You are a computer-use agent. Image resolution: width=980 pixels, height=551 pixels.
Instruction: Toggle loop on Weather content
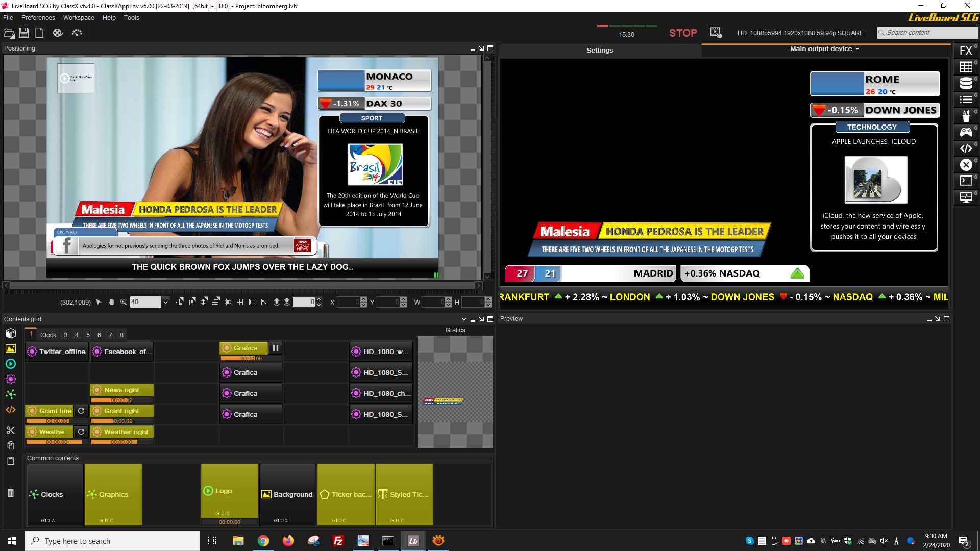click(81, 432)
